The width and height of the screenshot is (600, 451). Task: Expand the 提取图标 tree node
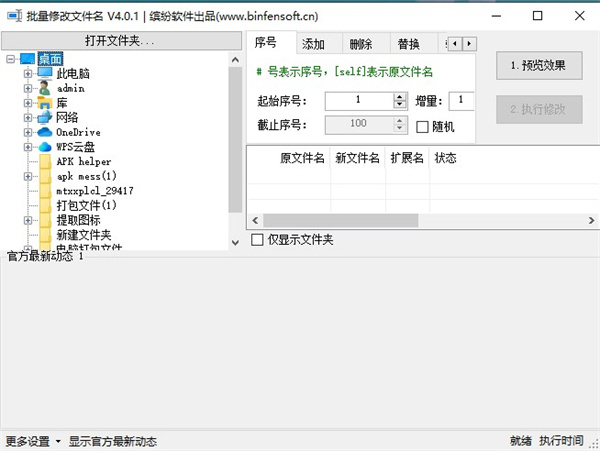pyautogui.click(x=28, y=220)
